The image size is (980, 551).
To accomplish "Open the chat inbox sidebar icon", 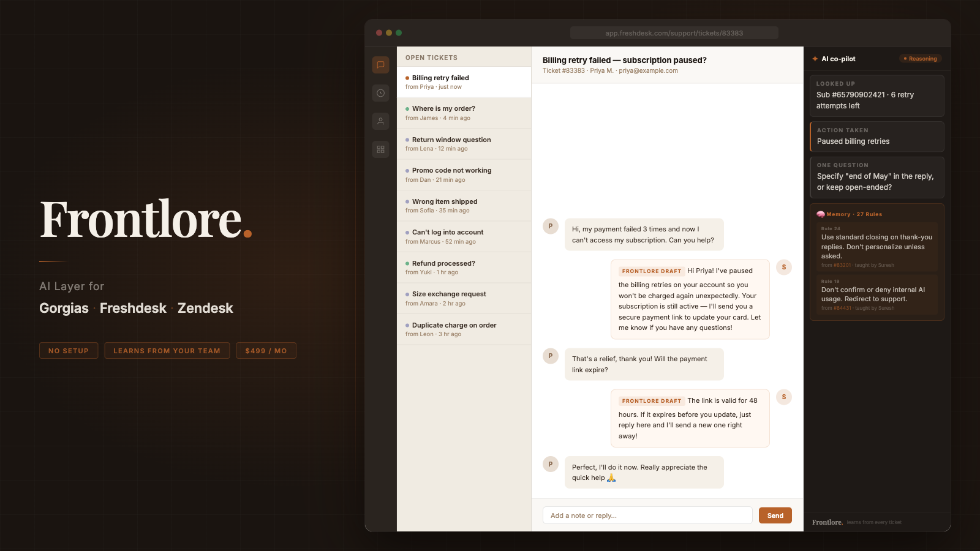I will [380, 65].
